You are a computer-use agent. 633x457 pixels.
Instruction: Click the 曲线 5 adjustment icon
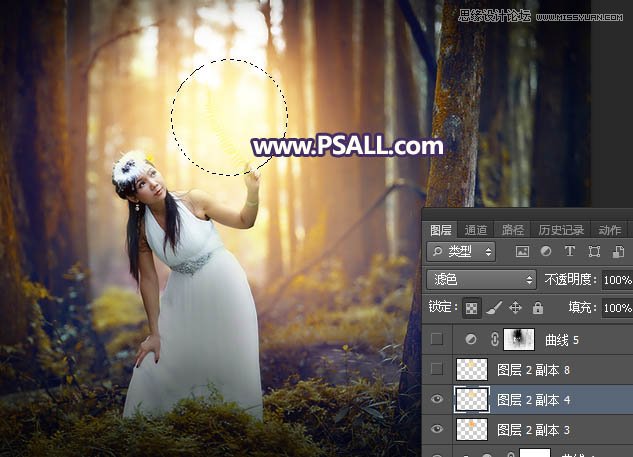471,340
